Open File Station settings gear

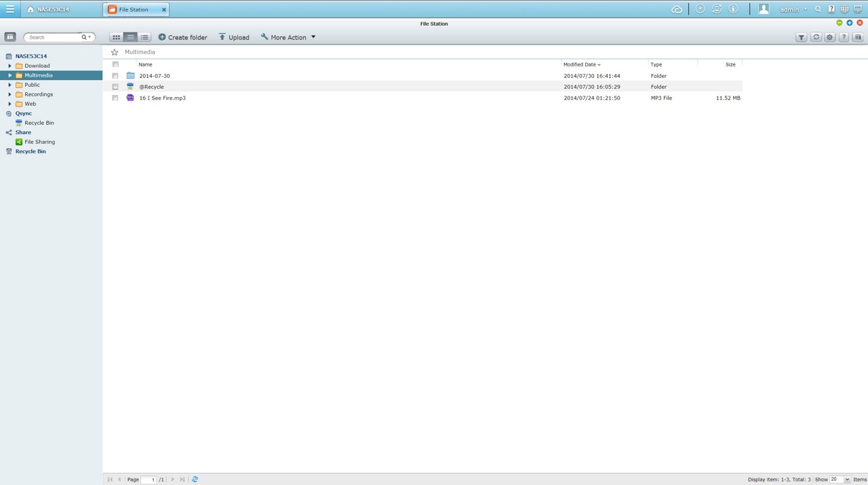(829, 37)
